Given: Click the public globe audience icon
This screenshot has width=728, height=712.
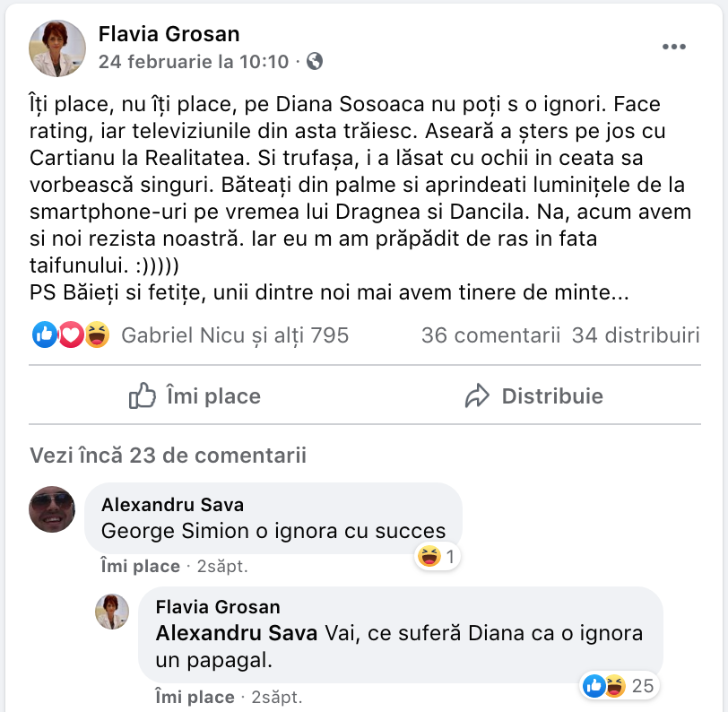Looking at the screenshot, I should 314,62.
